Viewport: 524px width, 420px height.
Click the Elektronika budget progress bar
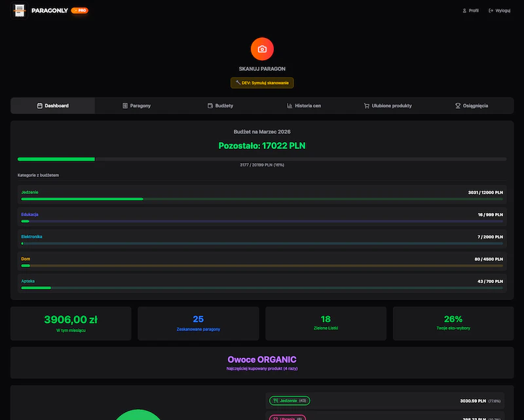point(262,244)
